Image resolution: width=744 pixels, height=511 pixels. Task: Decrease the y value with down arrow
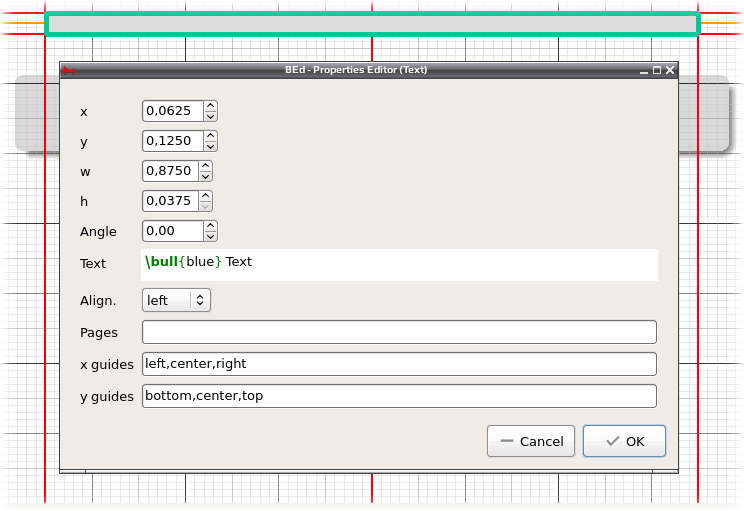[x=210, y=146]
